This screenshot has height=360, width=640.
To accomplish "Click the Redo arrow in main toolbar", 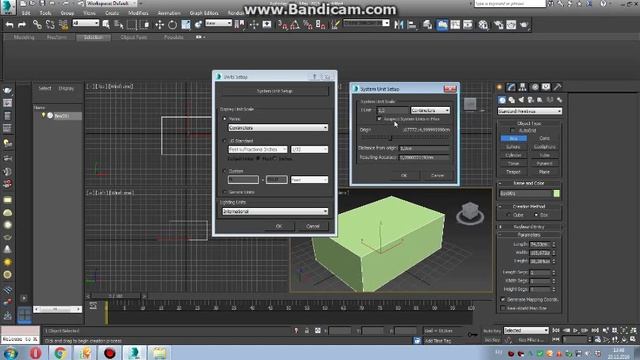I will 22,25.
